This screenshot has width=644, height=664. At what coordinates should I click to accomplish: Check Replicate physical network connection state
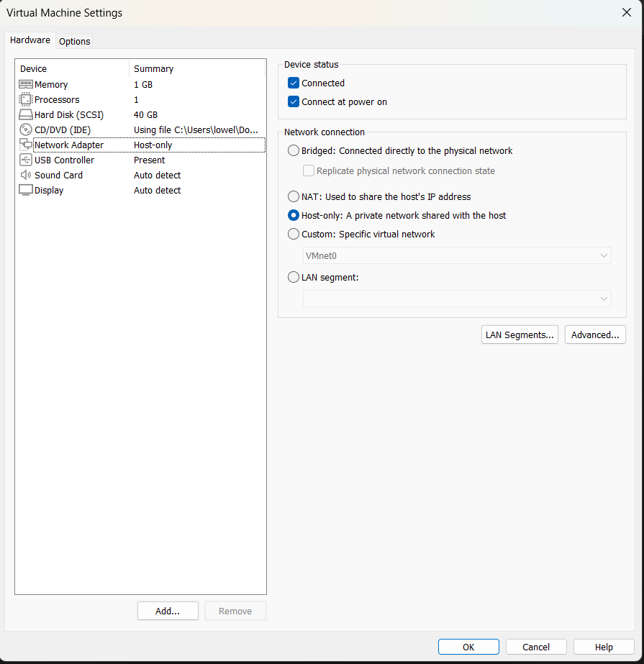pyautogui.click(x=309, y=170)
